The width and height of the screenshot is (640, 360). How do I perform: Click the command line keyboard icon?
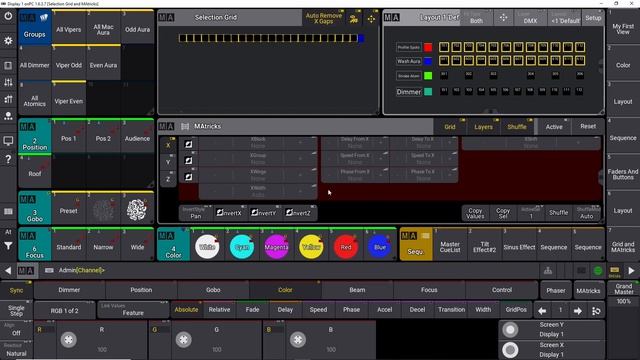tap(49, 270)
